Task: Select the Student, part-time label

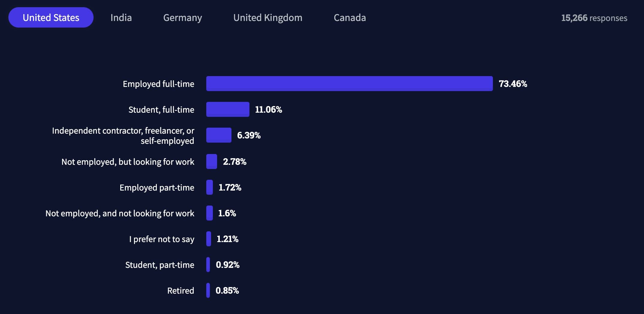Action: pyautogui.click(x=160, y=265)
